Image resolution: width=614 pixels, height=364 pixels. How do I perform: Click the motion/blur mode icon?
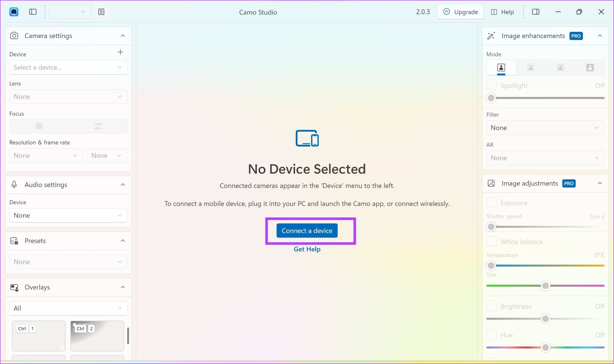560,67
